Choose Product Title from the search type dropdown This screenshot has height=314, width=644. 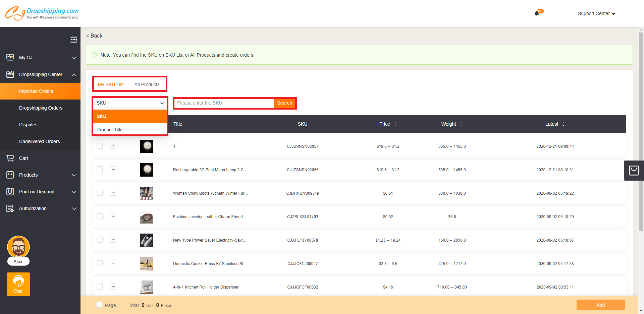click(x=110, y=130)
